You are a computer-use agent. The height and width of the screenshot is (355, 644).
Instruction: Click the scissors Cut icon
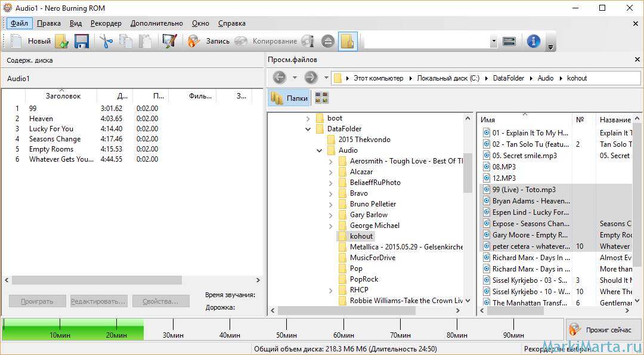pyautogui.click(x=106, y=41)
